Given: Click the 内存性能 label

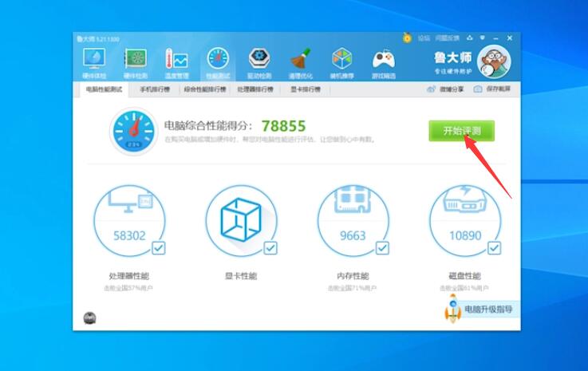Looking at the screenshot, I should click(353, 276).
